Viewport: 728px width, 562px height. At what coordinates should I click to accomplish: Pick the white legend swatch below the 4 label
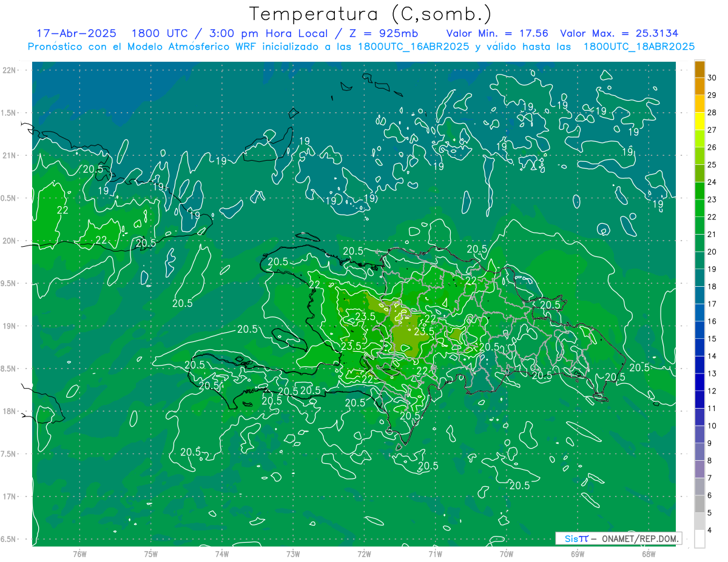(x=699, y=539)
